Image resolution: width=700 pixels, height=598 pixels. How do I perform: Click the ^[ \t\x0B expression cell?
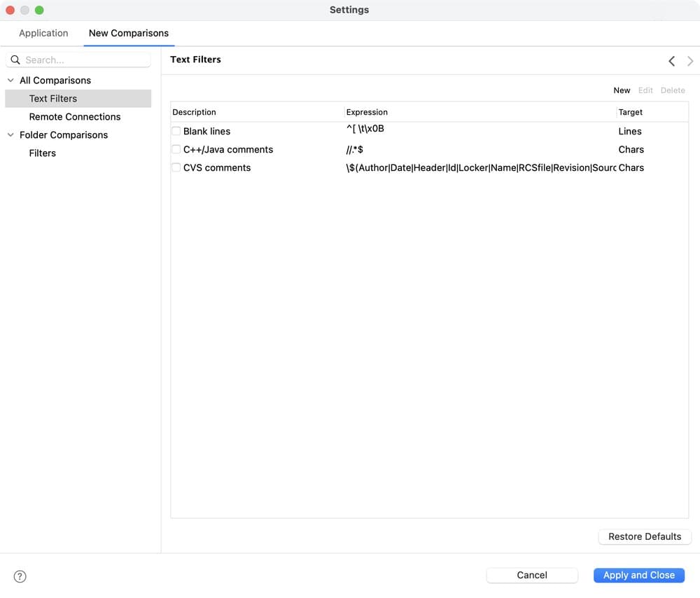(365, 129)
